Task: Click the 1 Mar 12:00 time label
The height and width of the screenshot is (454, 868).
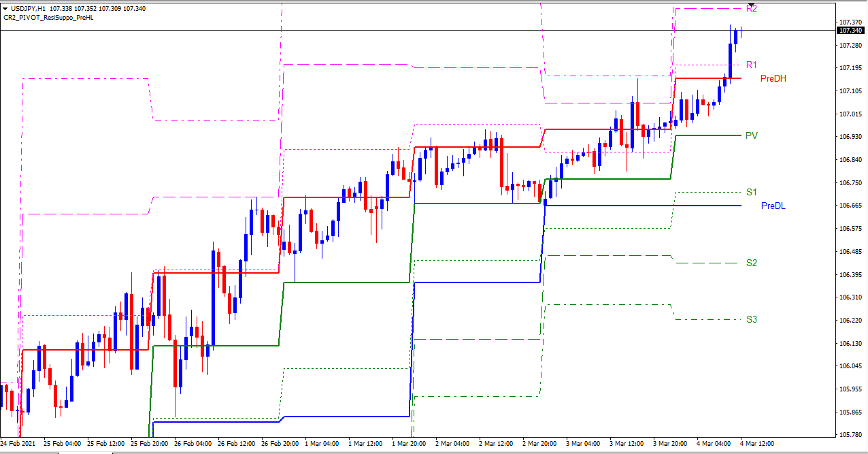Action: tap(367, 443)
